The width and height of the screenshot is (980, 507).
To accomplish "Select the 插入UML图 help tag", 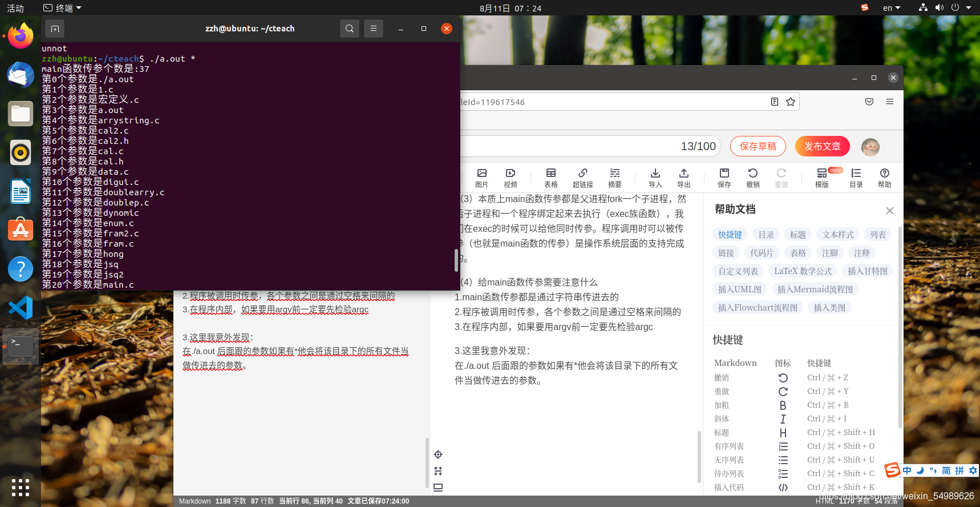I will 740,289.
